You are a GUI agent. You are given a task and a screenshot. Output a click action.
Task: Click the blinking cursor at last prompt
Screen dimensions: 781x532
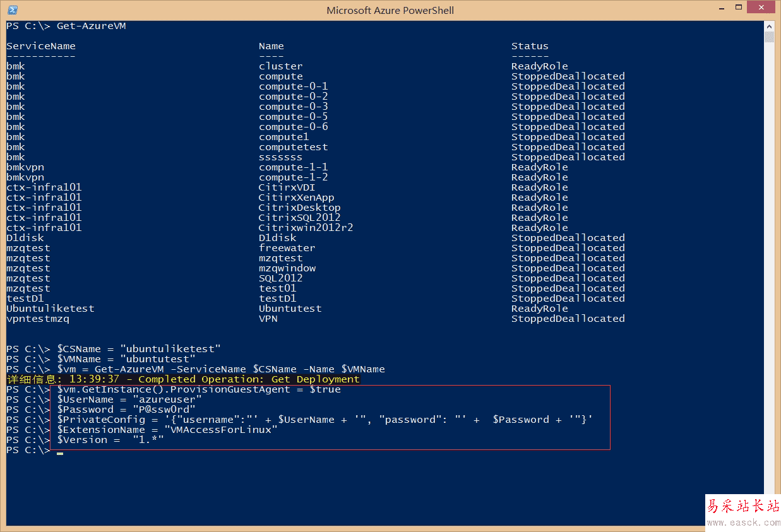[59, 453]
